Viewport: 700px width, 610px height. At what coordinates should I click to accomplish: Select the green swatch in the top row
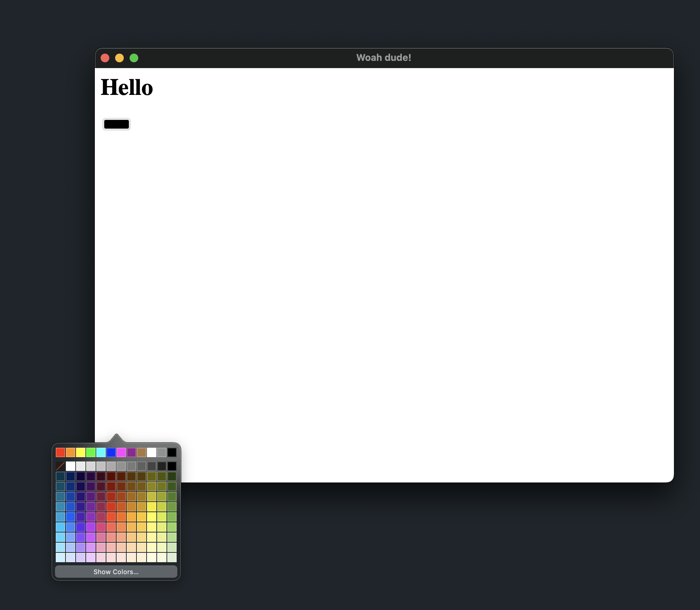(91, 452)
